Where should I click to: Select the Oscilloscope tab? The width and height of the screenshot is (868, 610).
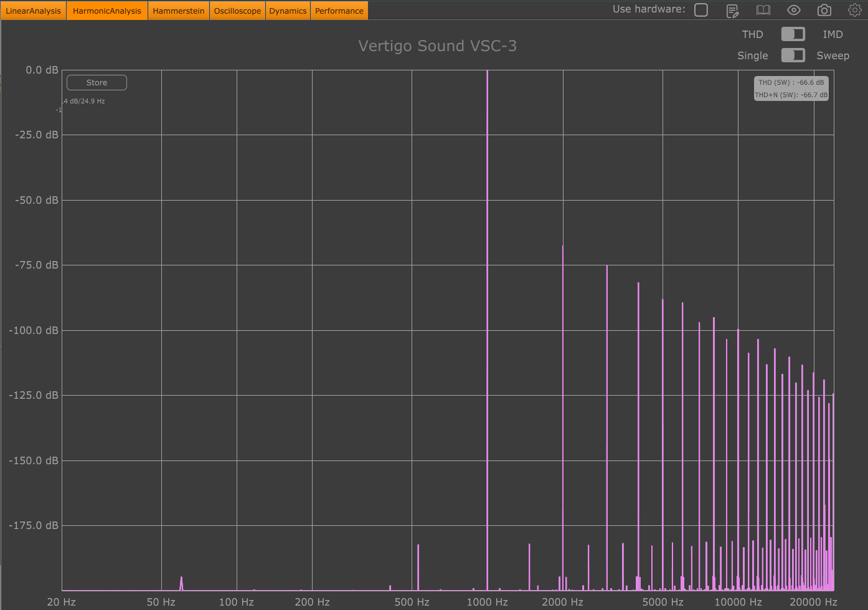click(x=237, y=11)
